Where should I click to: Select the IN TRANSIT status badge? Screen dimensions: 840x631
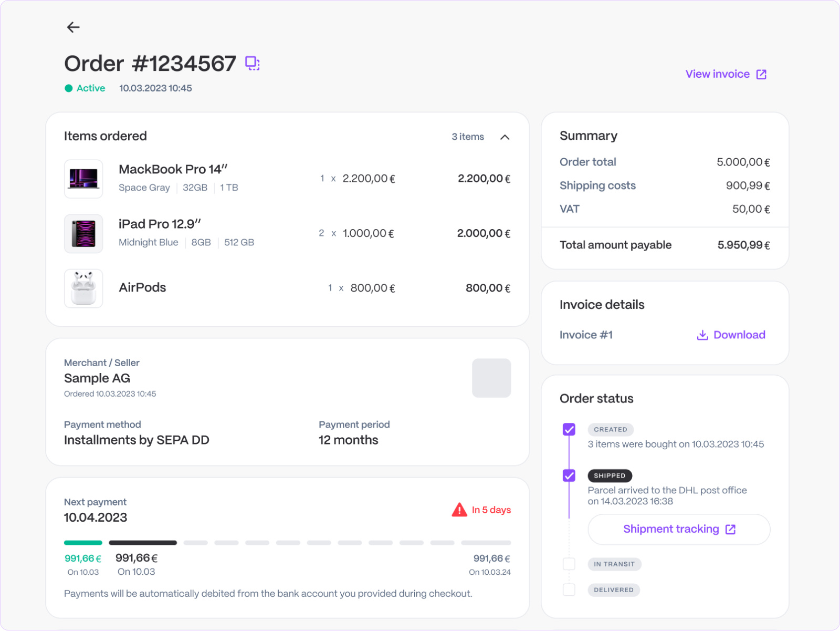(x=615, y=564)
